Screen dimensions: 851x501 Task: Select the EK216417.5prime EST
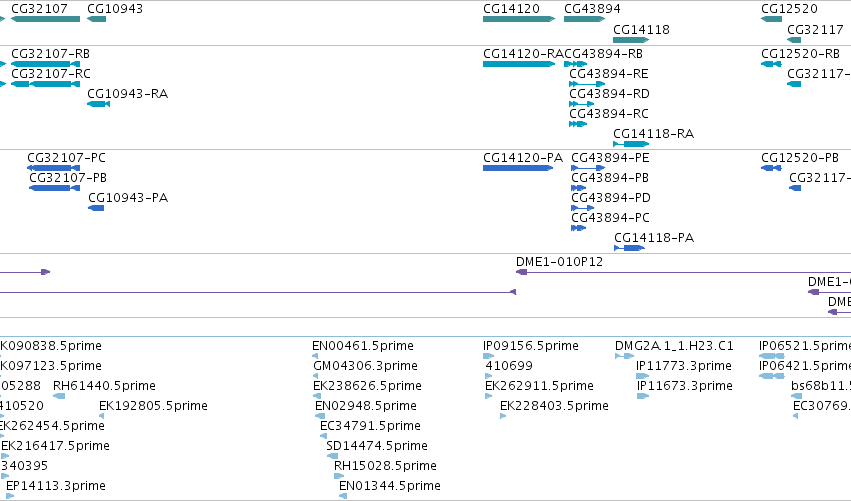pyautogui.click(x=3, y=456)
